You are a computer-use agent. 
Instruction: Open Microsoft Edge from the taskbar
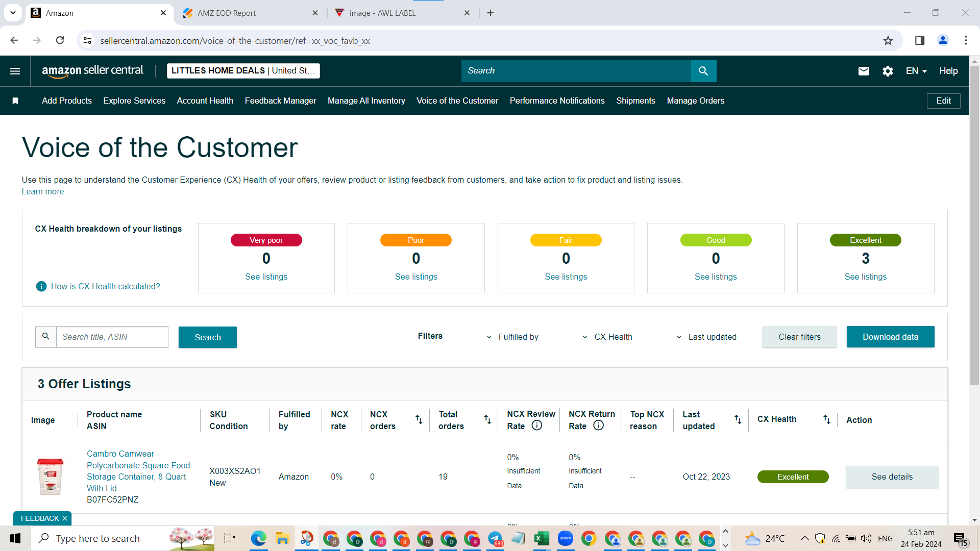(x=259, y=538)
